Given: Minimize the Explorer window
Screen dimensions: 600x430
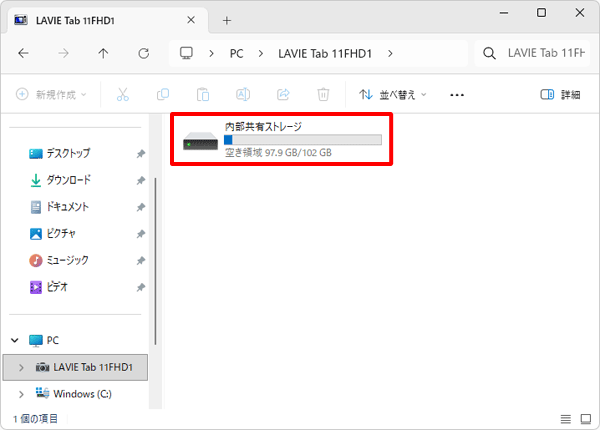Looking at the screenshot, I should [504, 13].
